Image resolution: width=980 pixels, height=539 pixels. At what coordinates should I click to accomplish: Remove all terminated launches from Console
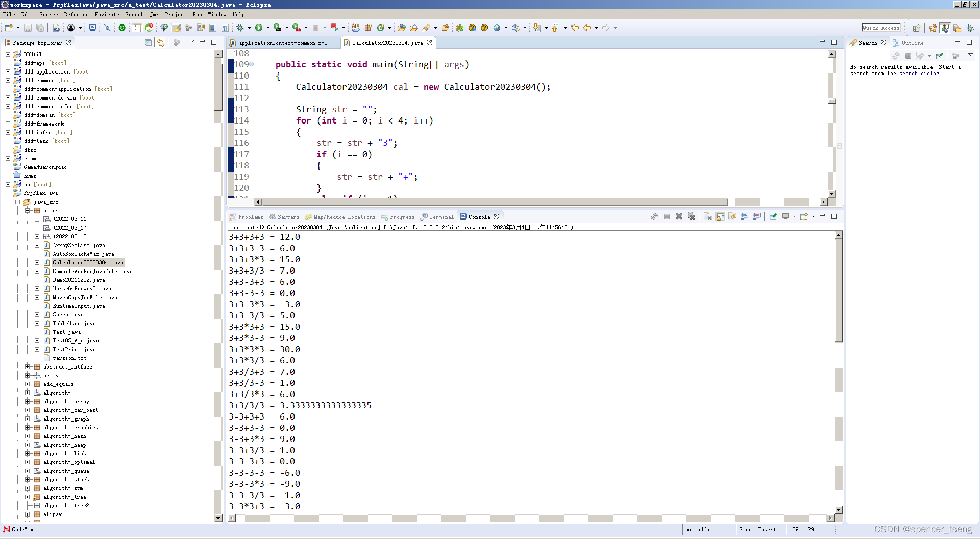tap(692, 216)
